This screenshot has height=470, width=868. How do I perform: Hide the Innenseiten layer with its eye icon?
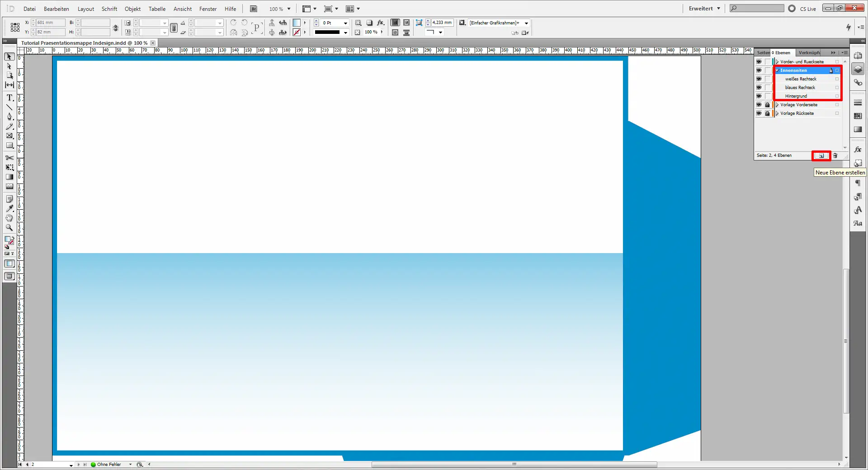coord(759,70)
